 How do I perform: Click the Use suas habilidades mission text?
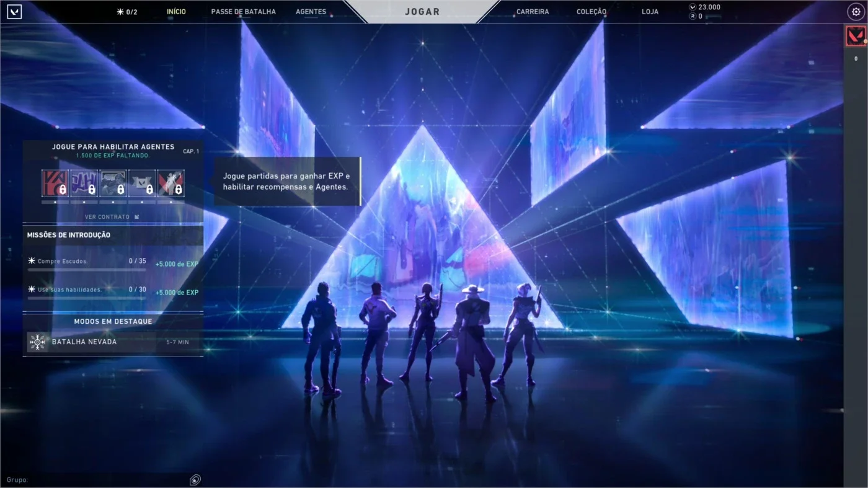click(x=69, y=290)
